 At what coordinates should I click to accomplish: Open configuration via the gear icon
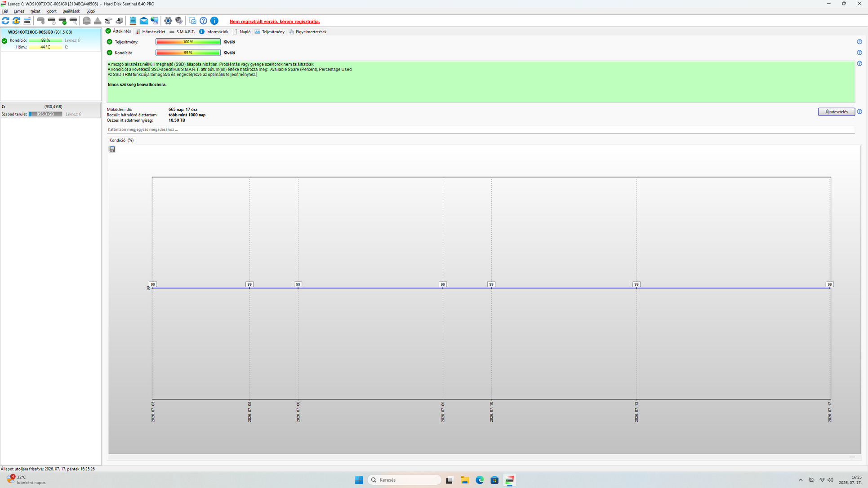point(168,21)
